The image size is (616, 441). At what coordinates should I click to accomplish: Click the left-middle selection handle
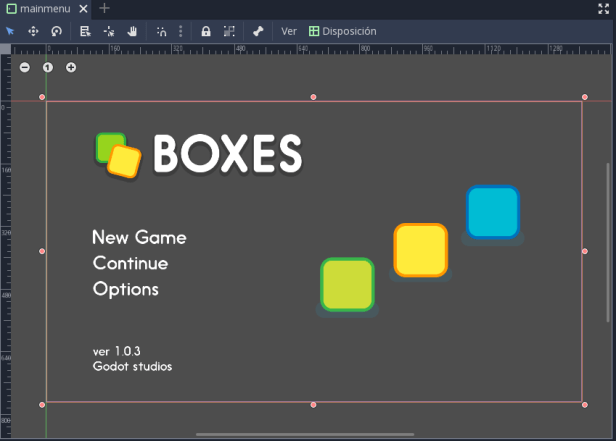[x=42, y=251]
